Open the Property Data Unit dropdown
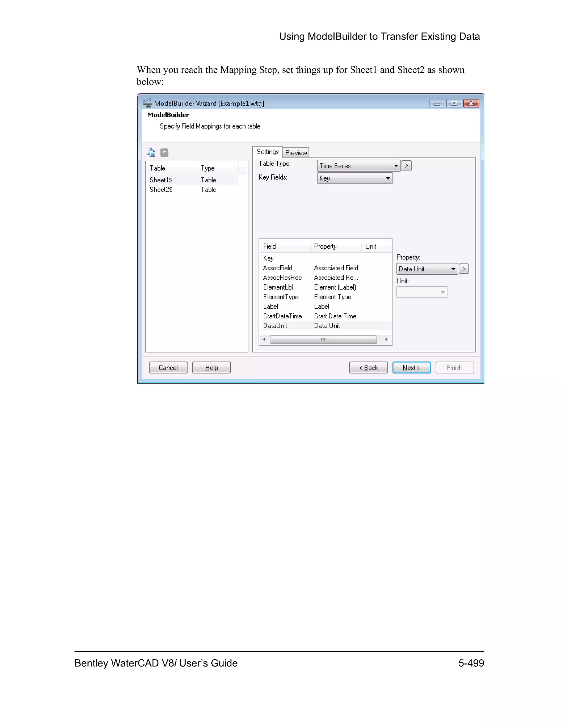The height and width of the screenshot is (728, 563). click(427, 269)
